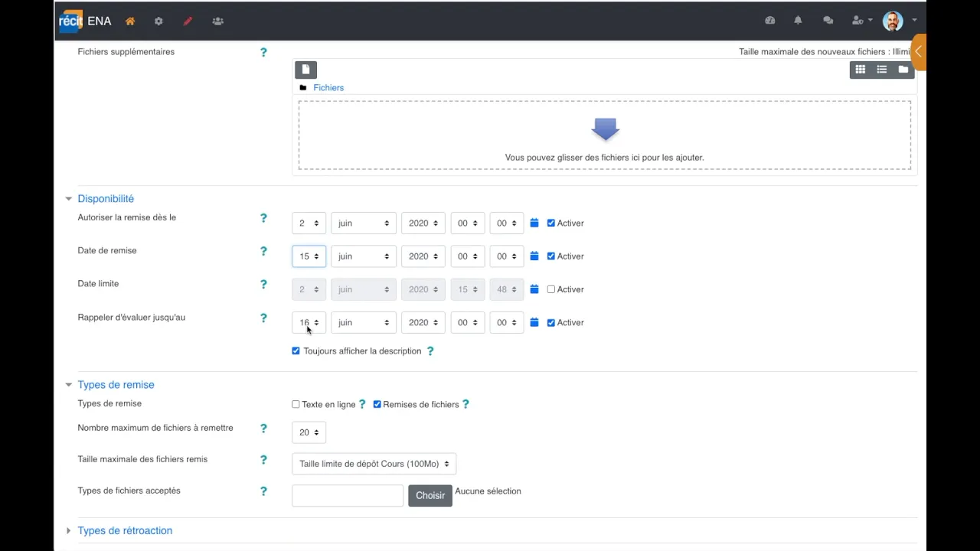Open hour dropdown for Date de remise
Viewport: 980px width, 551px height.
[467, 256]
